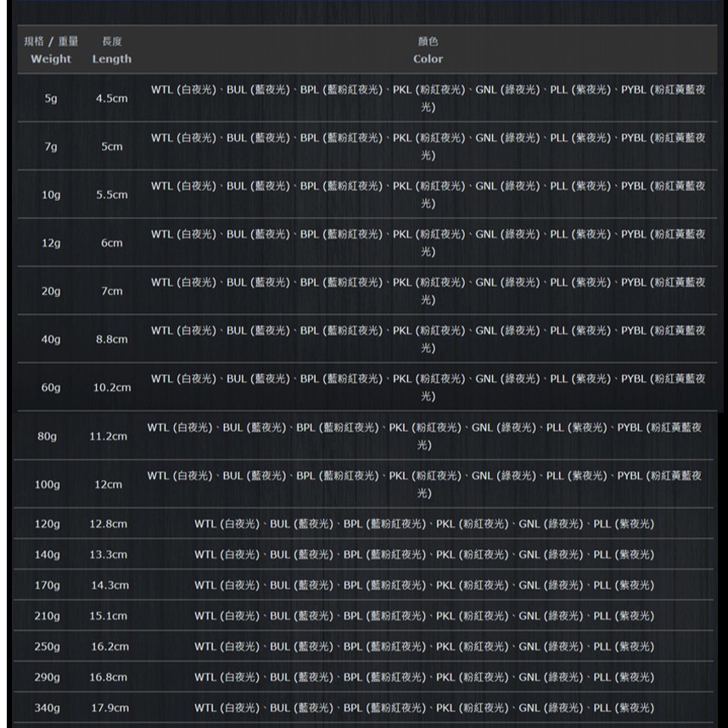The image size is (728, 728).
Task: Select the 12g weight cell
Action: click(51, 244)
